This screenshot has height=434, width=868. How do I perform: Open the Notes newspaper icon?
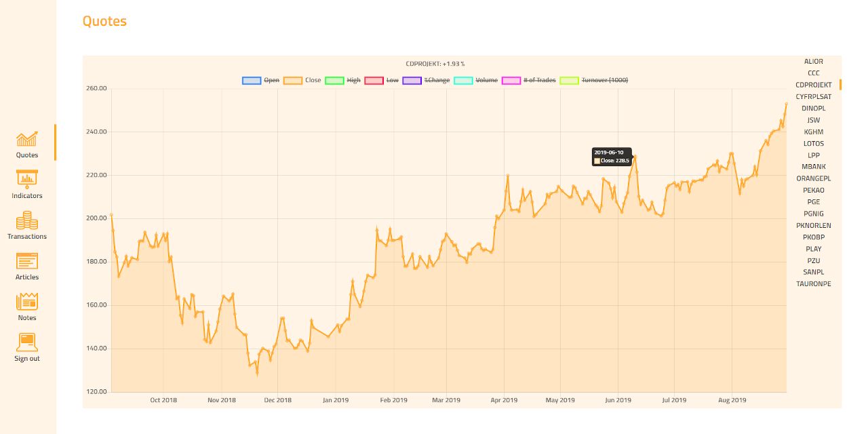click(27, 302)
